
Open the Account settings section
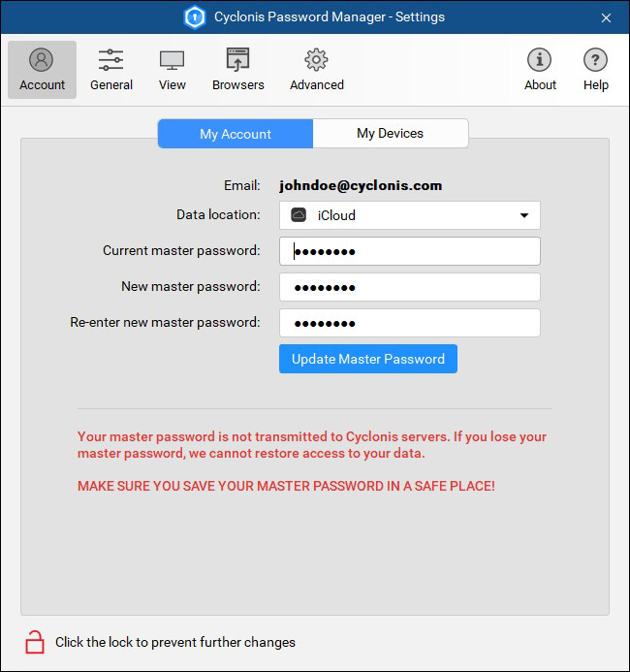(42, 70)
